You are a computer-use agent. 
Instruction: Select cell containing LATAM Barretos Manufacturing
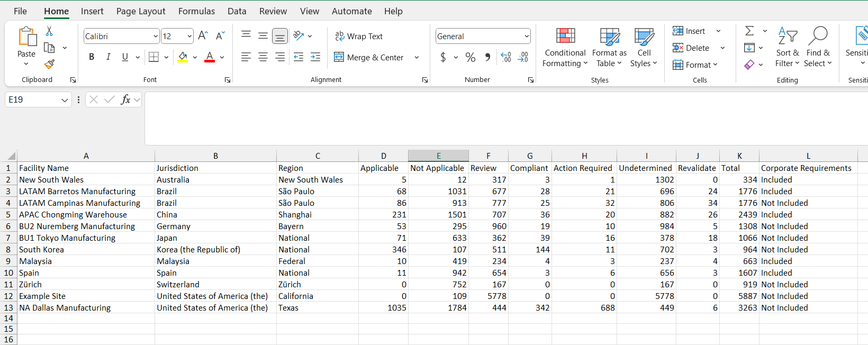(86, 192)
